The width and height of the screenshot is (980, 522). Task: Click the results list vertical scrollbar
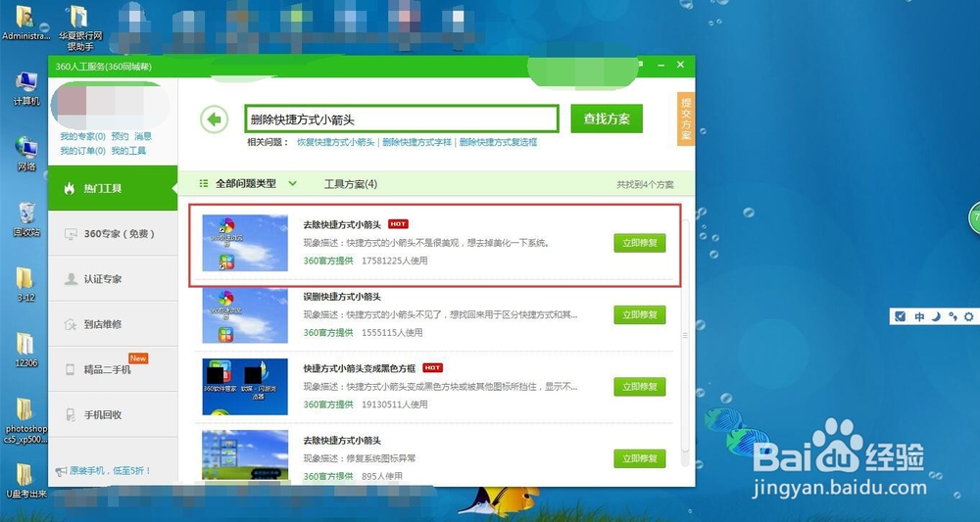pos(685,335)
